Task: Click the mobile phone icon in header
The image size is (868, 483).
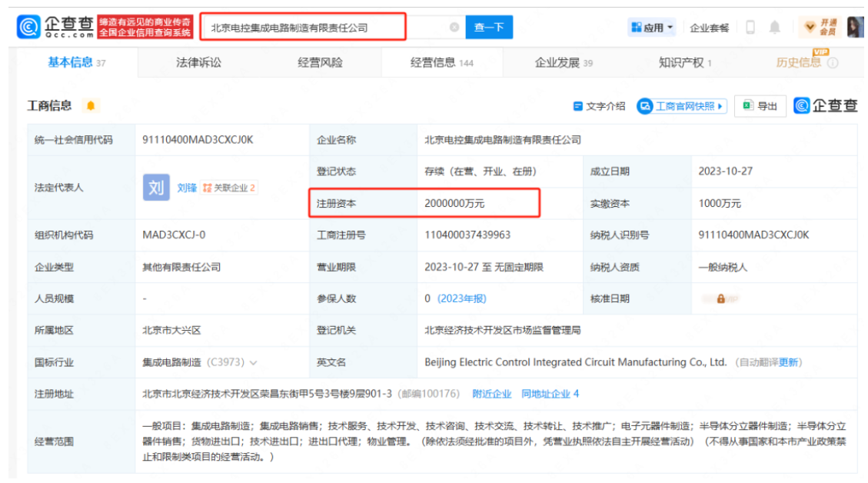Action: (x=750, y=27)
